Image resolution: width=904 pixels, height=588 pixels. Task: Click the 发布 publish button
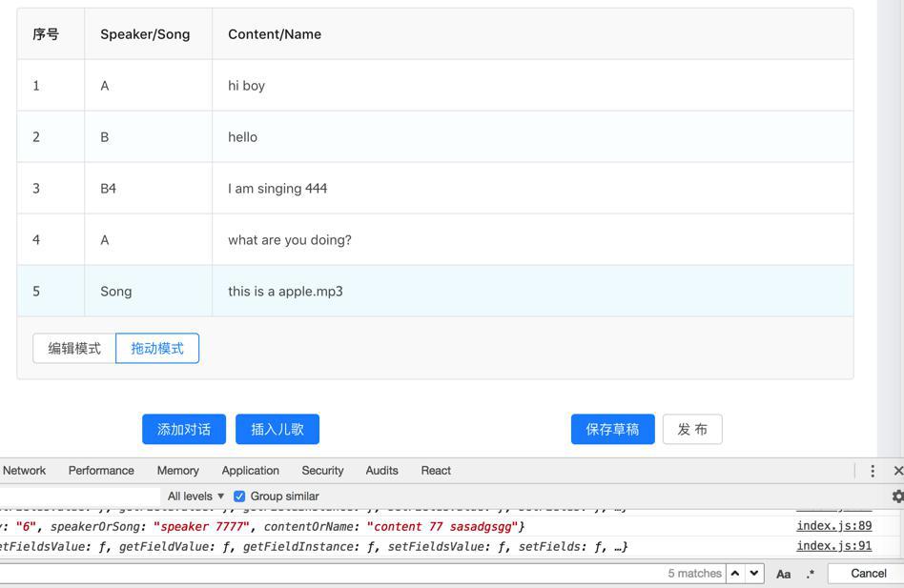[x=692, y=430]
